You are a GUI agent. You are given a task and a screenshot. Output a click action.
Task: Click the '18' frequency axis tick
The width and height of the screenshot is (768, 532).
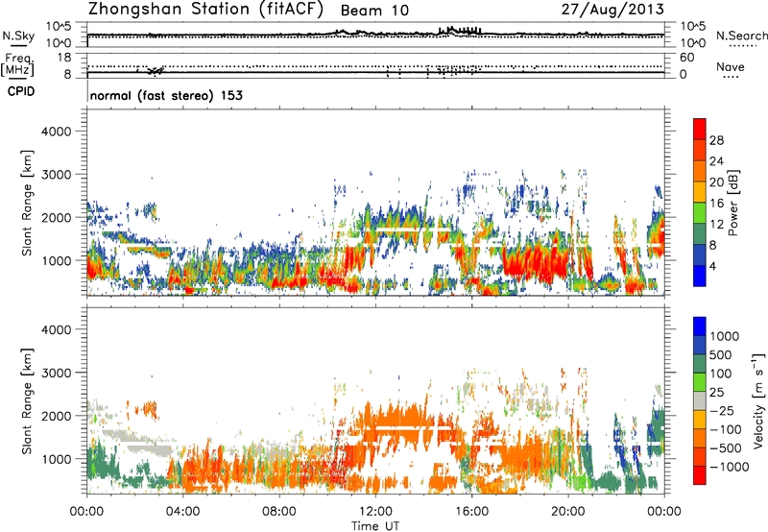(x=64, y=58)
